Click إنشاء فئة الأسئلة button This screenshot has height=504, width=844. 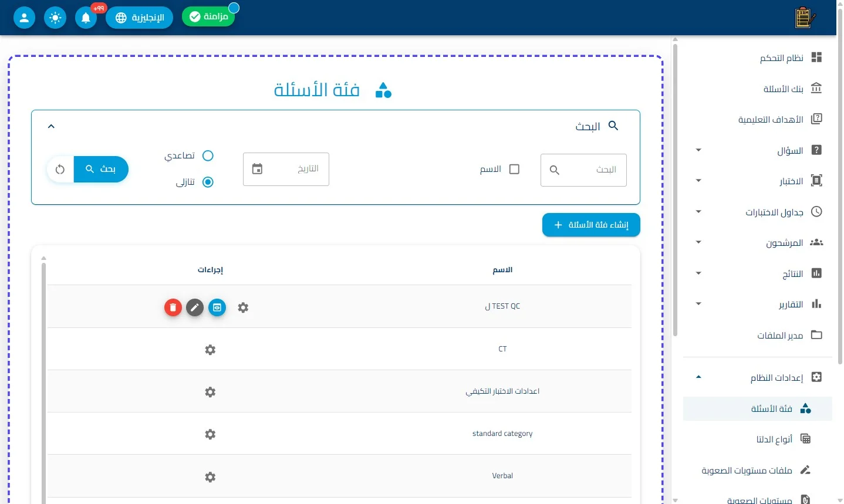(x=591, y=225)
